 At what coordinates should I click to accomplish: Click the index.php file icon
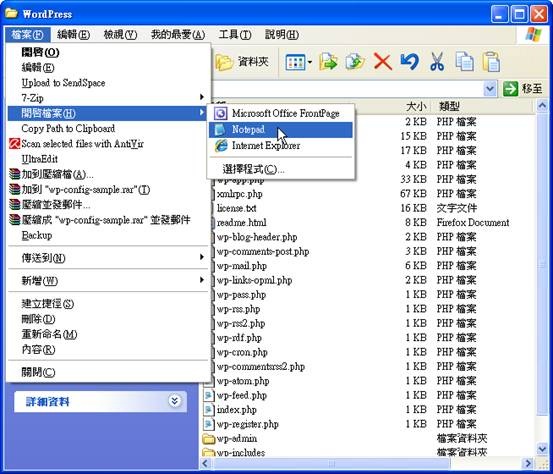click(208, 409)
